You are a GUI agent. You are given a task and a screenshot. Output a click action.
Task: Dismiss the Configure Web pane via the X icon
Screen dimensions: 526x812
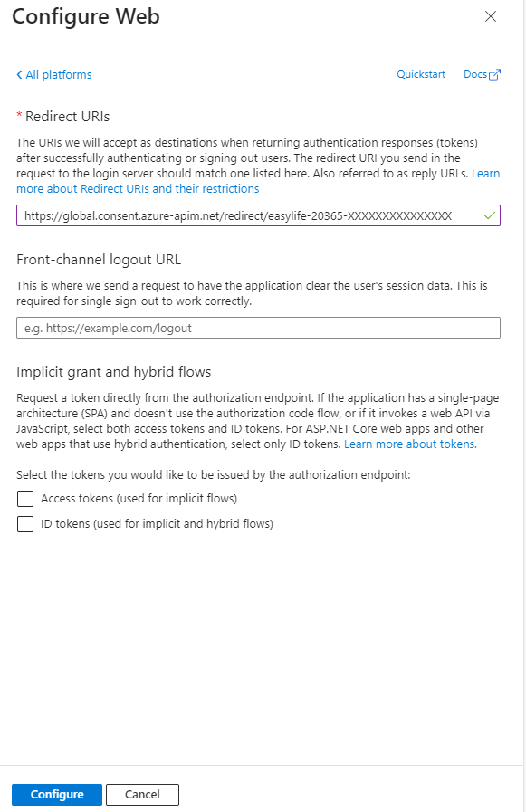click(491, 16)
